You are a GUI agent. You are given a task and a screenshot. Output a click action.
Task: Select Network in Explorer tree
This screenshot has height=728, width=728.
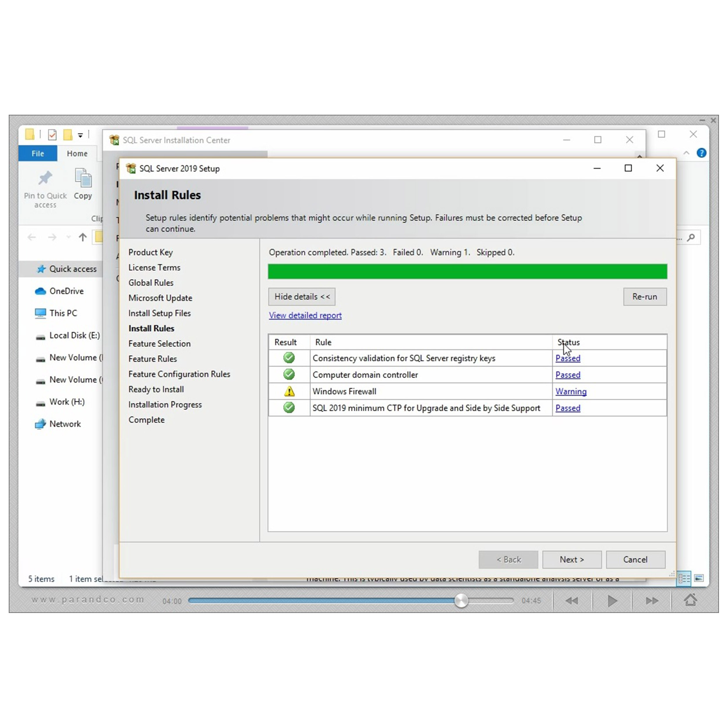point(58,424)
